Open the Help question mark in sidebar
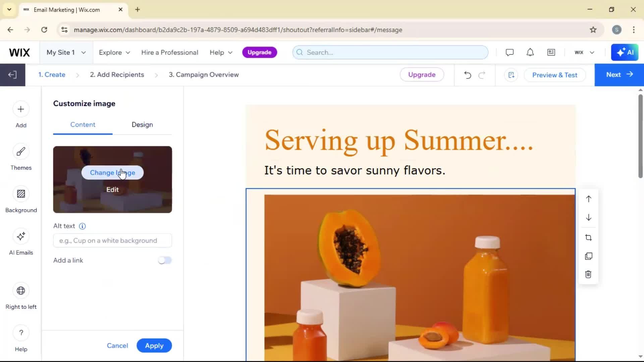 coord(21,339)
